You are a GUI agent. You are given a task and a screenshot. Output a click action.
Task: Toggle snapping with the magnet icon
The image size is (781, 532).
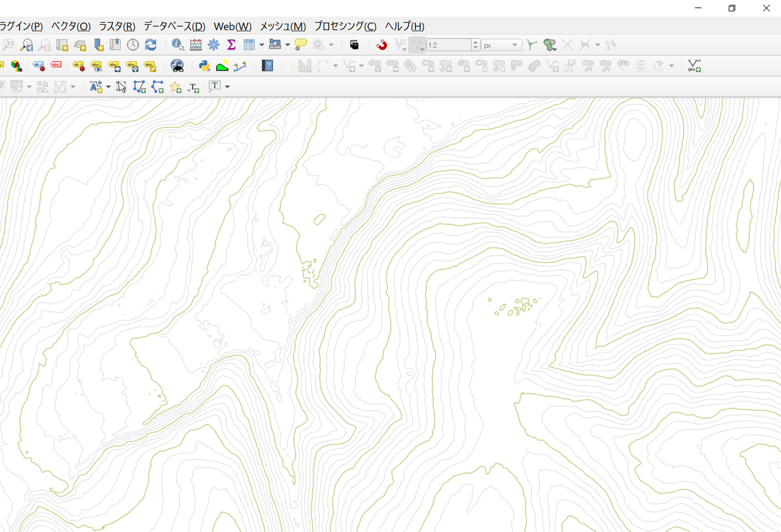(x=382, y=45)
